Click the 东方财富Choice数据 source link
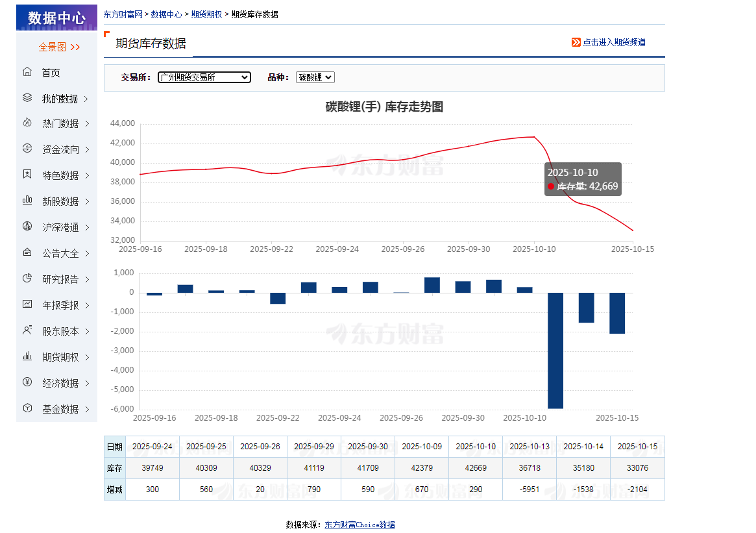 (x=360, y=525)
